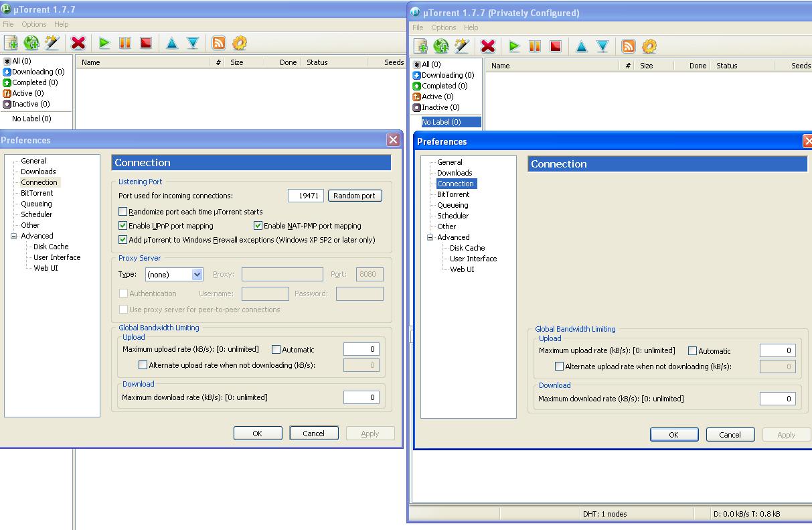Viewport: 812px width, 530px height.
Task: Select Queueing in right Preferences tree
Action: 453,205
